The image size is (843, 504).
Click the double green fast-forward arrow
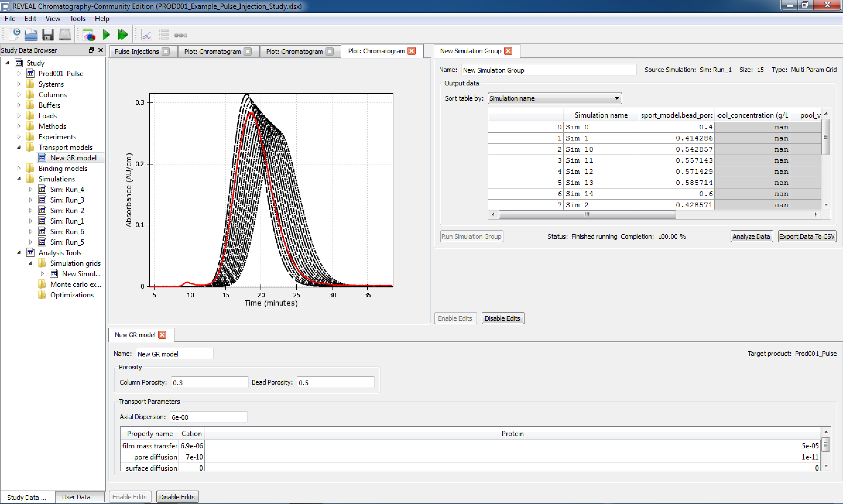(x=123, y=35)
